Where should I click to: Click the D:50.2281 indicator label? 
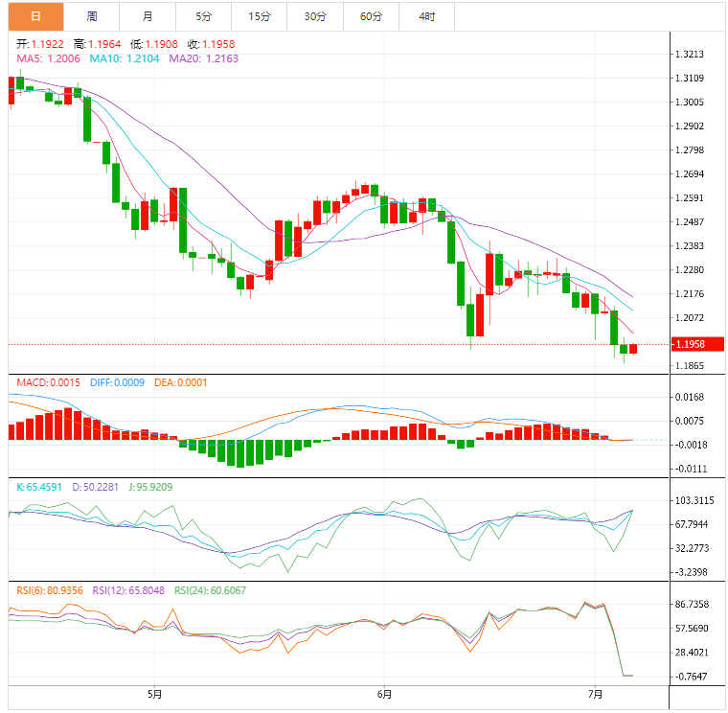pyautogui.click(x=95, y=487)
